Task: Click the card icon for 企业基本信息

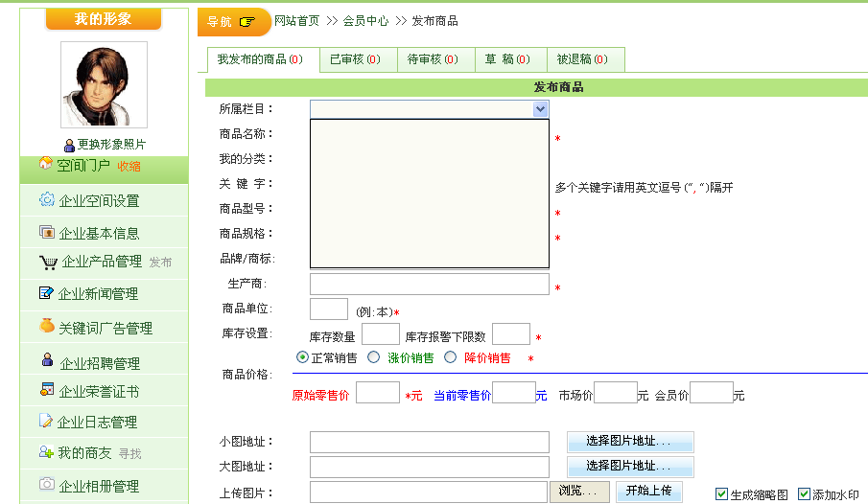Action: [47, 232]
